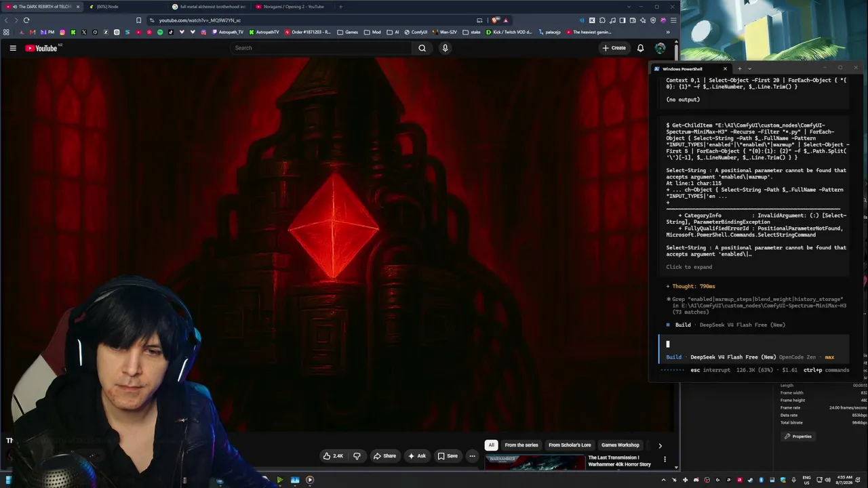Open the YouTube account avatar menu

click(x=660, y=48)
